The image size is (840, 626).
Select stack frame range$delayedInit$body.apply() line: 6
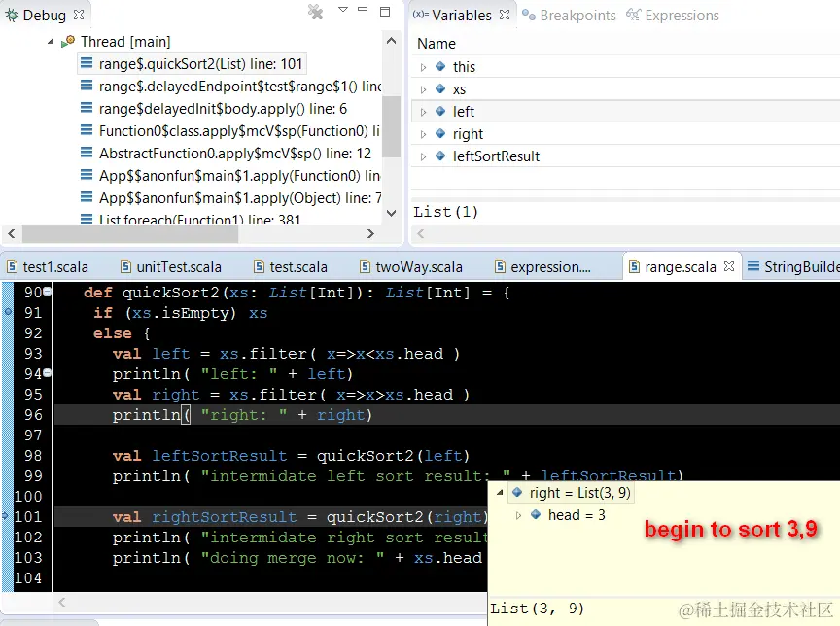click(x=223, y=109)
